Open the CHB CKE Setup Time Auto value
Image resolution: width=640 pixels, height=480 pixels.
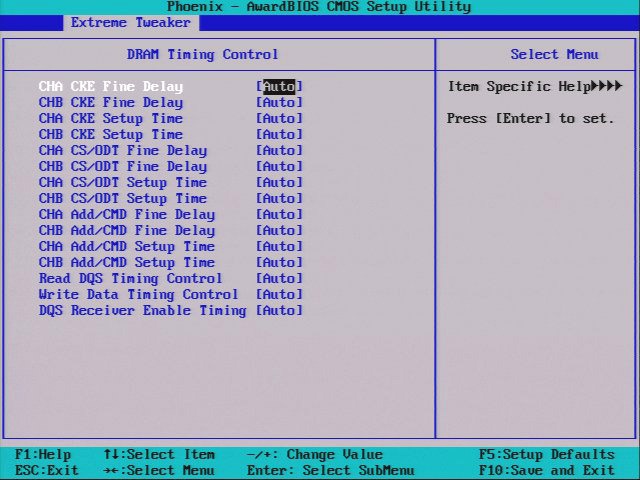tap(279, 135)
